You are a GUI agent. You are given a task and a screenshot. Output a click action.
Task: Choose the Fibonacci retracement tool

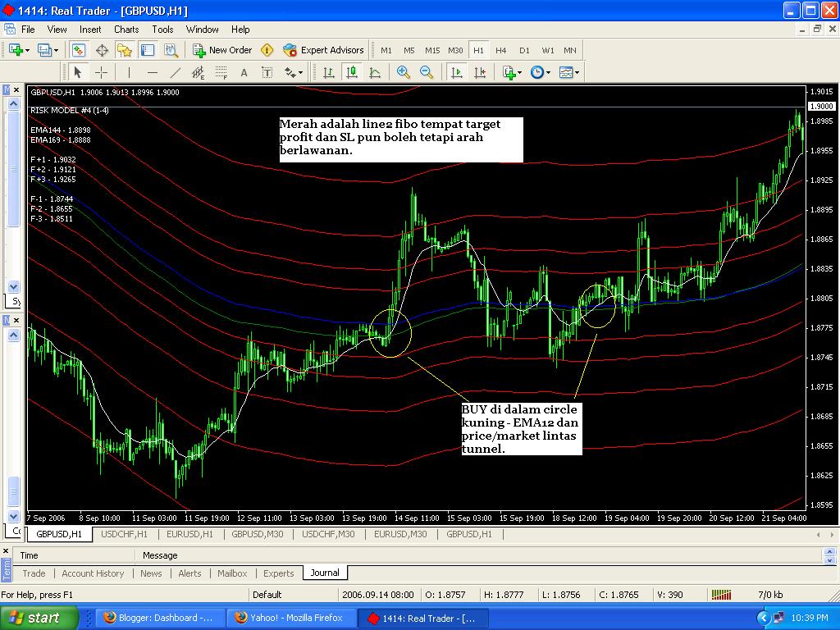pos(221,72)
